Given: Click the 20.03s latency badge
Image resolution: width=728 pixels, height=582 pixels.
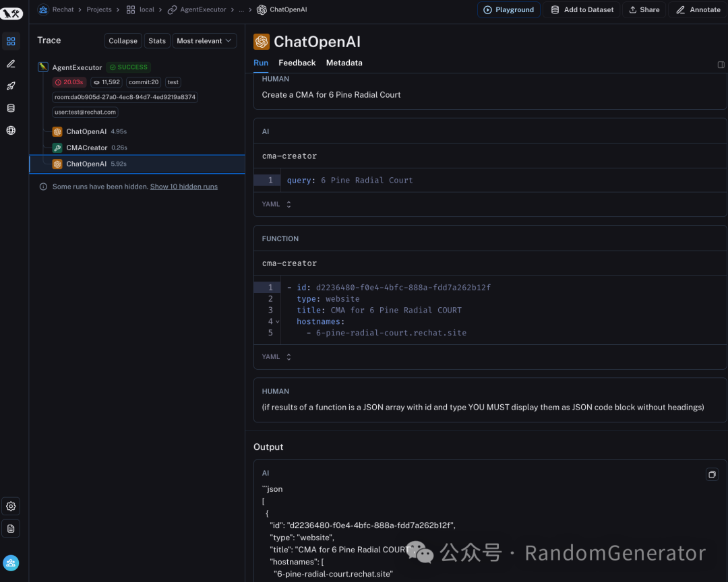Looking at the screenshot, I should click(69, 82).
